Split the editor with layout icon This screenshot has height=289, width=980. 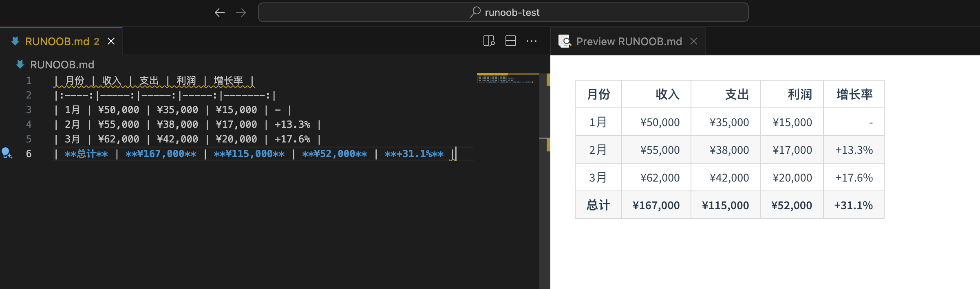[510, 41]
